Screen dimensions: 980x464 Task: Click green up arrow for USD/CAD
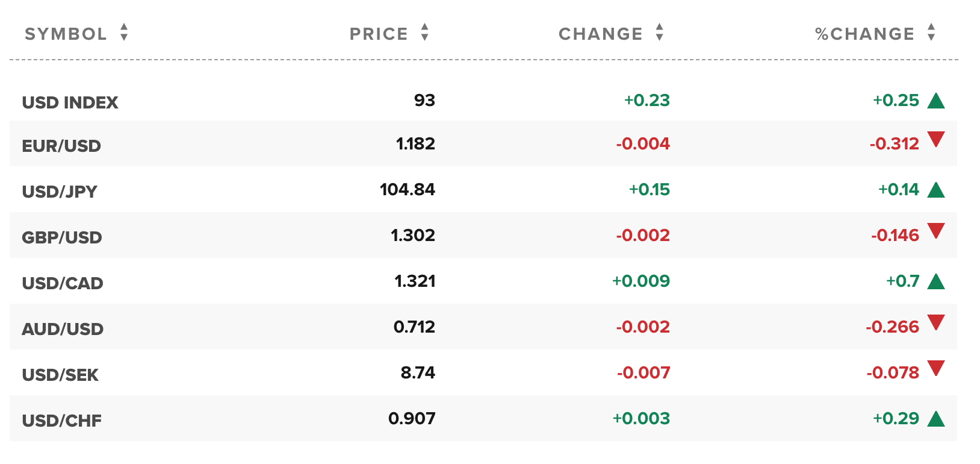coord(936,281)
